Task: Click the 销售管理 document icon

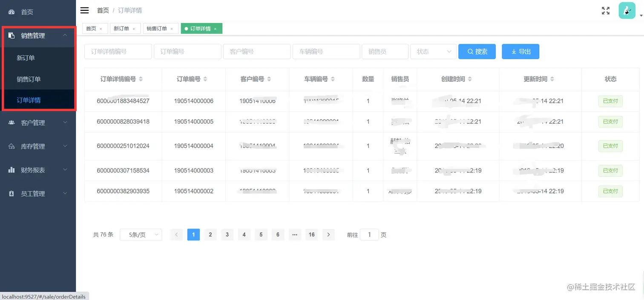Action: 11,35
